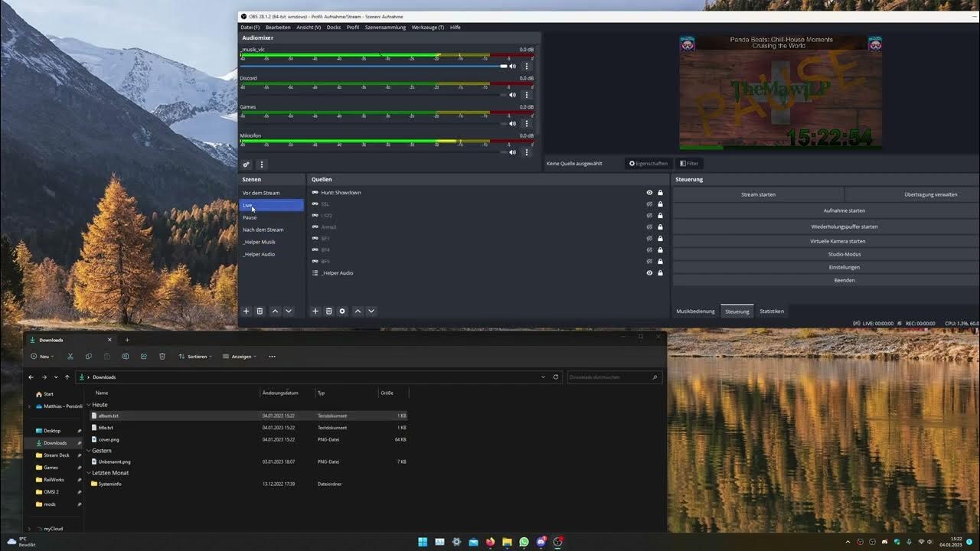Open source properties gear in Quellen toolbar

pyautogui.click(x=342, y=311)
